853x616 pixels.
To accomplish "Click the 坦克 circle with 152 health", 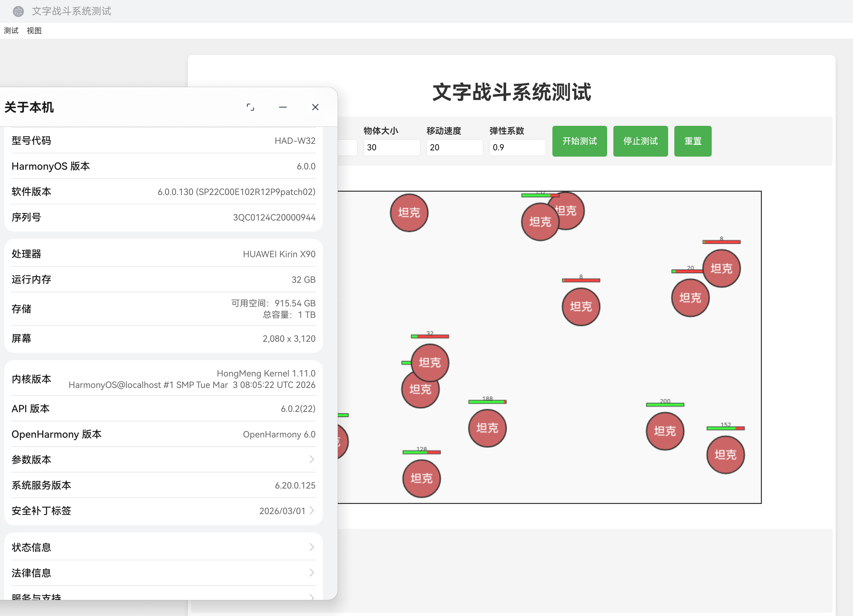I will pos(725,455).
